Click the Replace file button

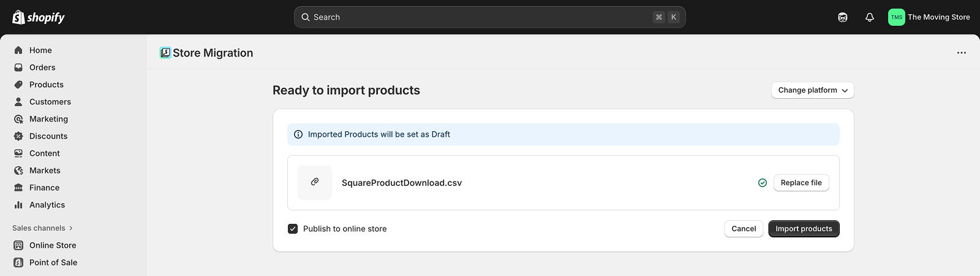pos(801,183)
